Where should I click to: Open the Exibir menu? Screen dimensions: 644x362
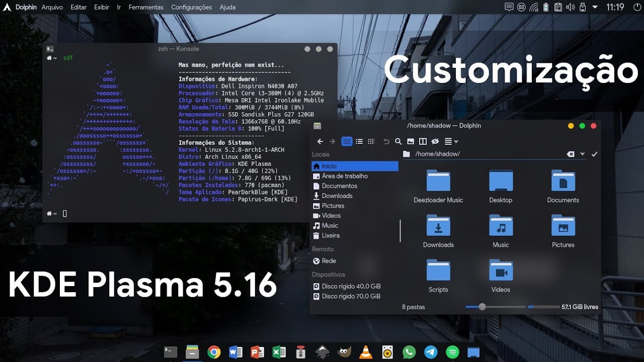point(102,7)
